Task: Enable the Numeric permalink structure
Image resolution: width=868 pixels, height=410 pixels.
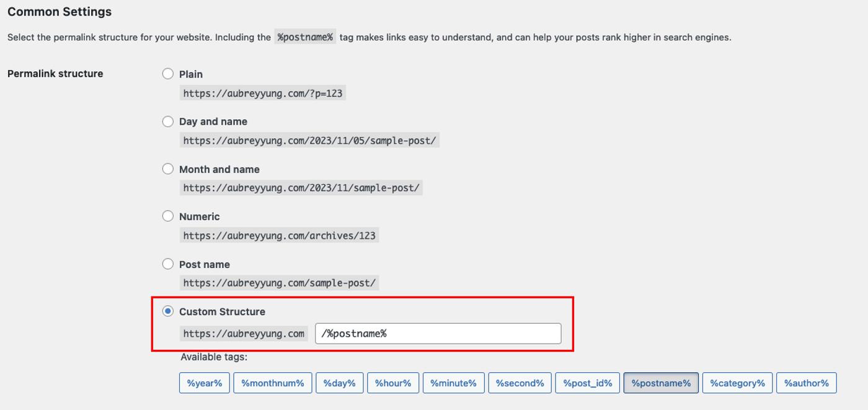Action: [167, 216]
